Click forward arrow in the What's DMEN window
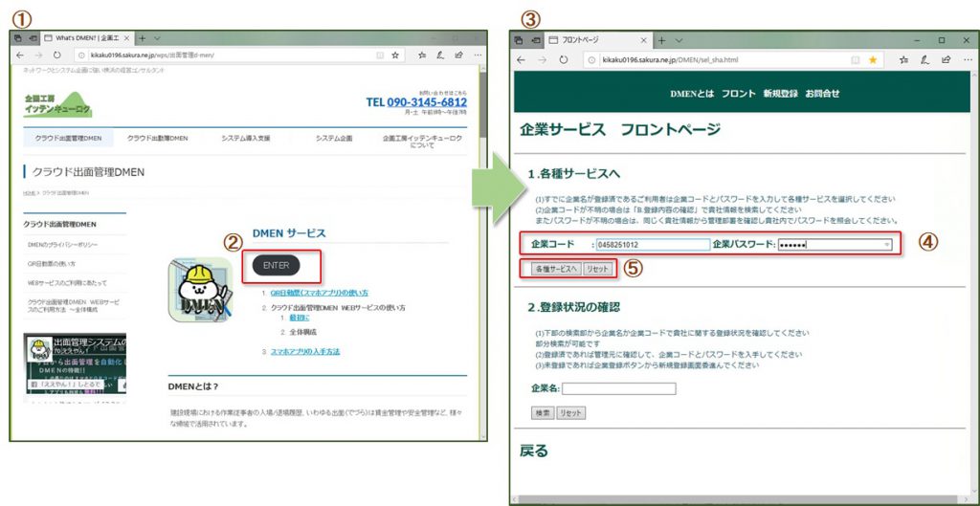The image size is (980, 506). tap(38, 55)
